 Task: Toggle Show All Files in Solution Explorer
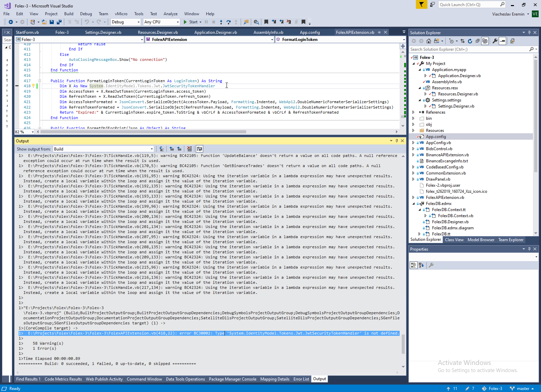coord(485,41)
